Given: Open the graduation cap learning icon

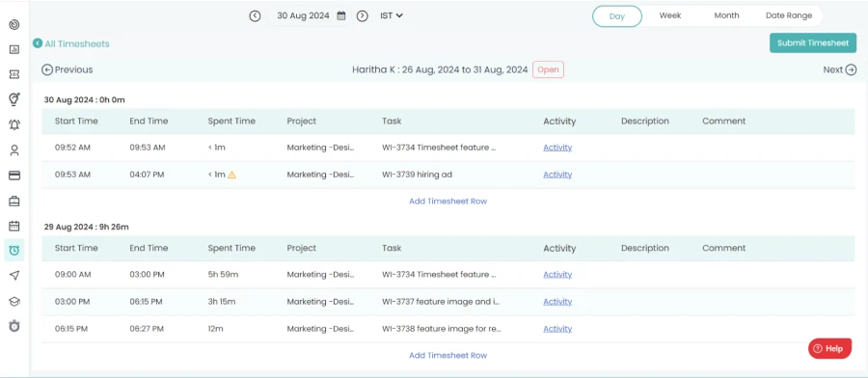Looking at the screenshot, I should click(x=14, y=301).
